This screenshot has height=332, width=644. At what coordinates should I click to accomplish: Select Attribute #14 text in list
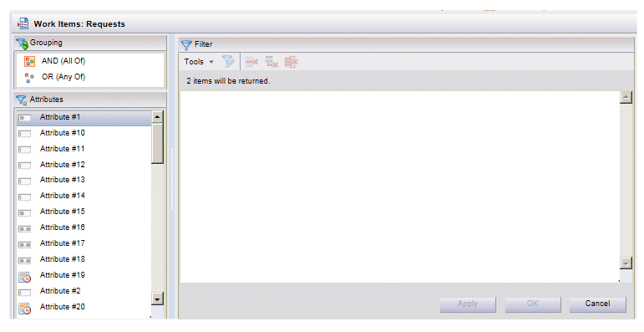[63, 196]
